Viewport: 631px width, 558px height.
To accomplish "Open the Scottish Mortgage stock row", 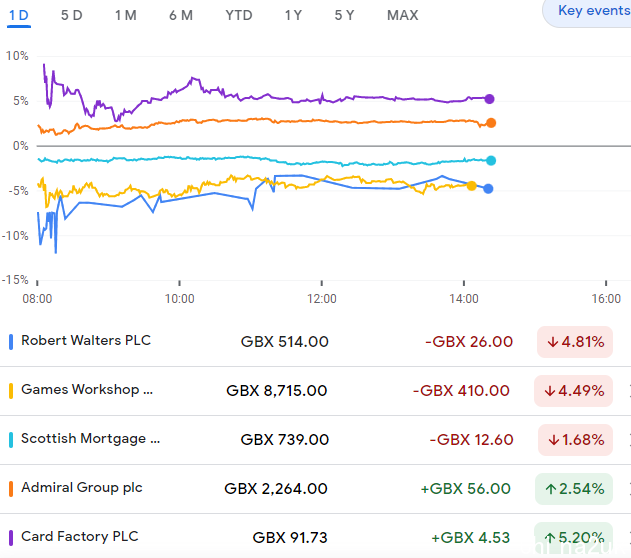I will [x=316, y=440].
